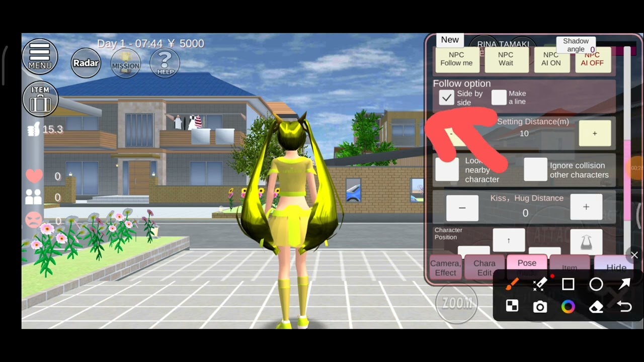Click the NPC Wait button
The height and width of the screenshot is (362, 644).
tap(506, 60)
